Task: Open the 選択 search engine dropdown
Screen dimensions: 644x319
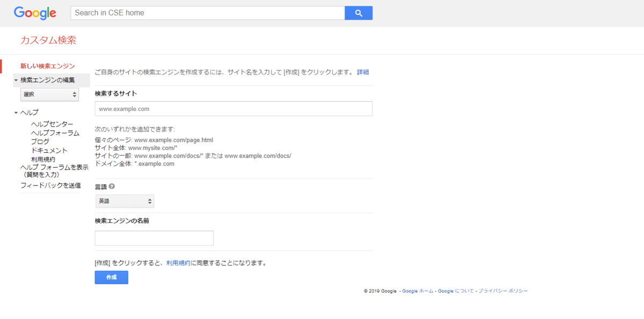Action: (x=49, y=94)
